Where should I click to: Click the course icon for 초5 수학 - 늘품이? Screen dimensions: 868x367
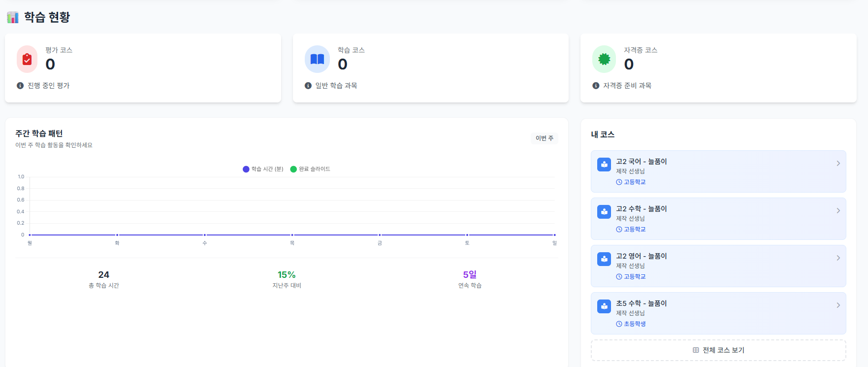(604, 306)
